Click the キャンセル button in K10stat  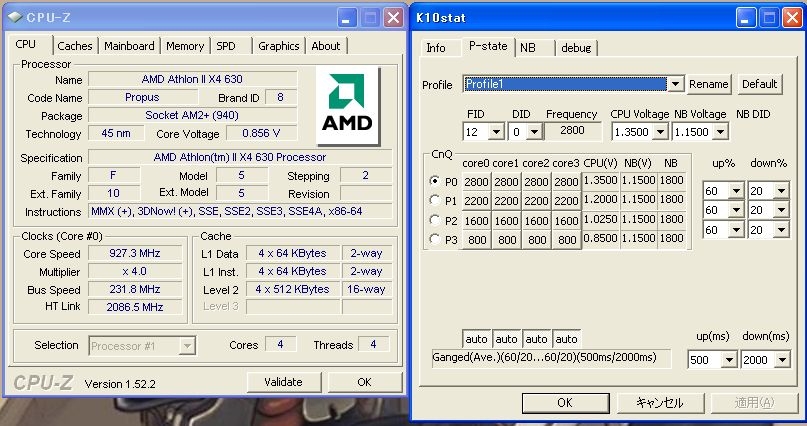(660, 402)
